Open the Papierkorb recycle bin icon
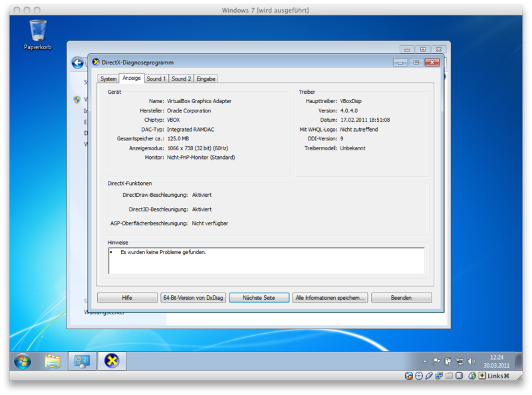The width and height of the screenshot is (532, 395). coord(38,35)
